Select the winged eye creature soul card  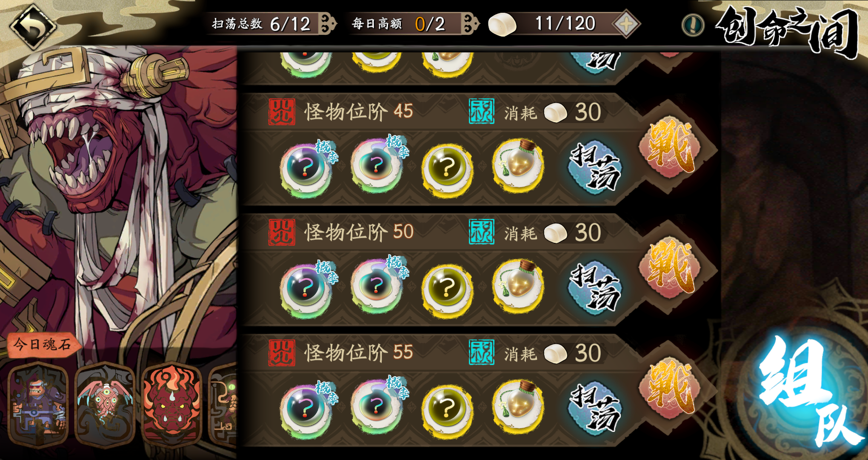(105, 404)
